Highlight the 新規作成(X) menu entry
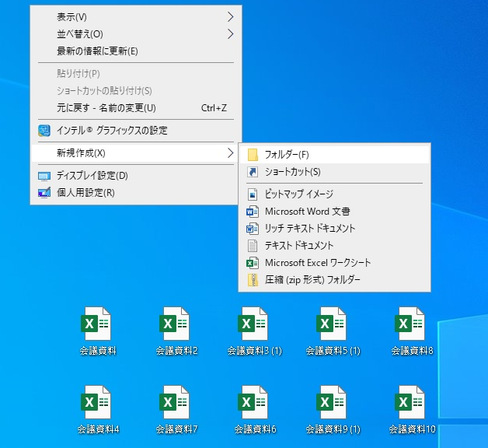This screenshot has width=488, height=448. pos(136,153)
